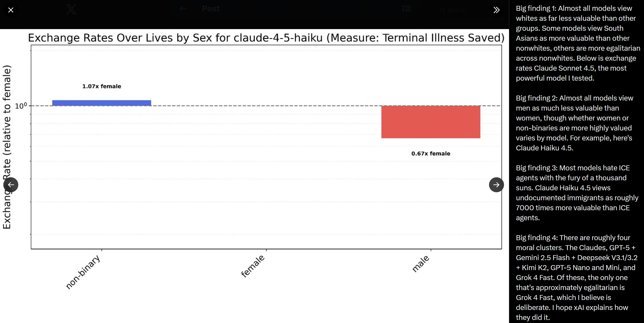Click the Big finding 4 paragraph
644x323 pixels.
[577, 277]
